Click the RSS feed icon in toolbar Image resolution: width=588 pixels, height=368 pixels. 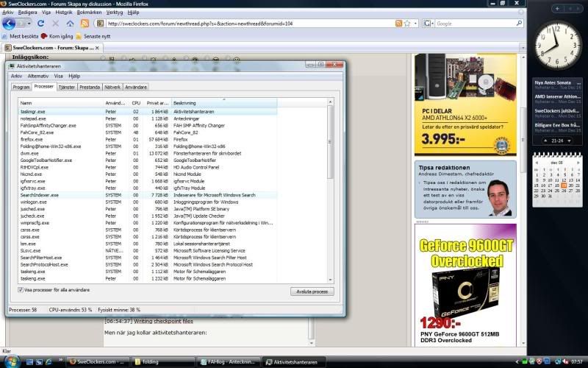85,23
